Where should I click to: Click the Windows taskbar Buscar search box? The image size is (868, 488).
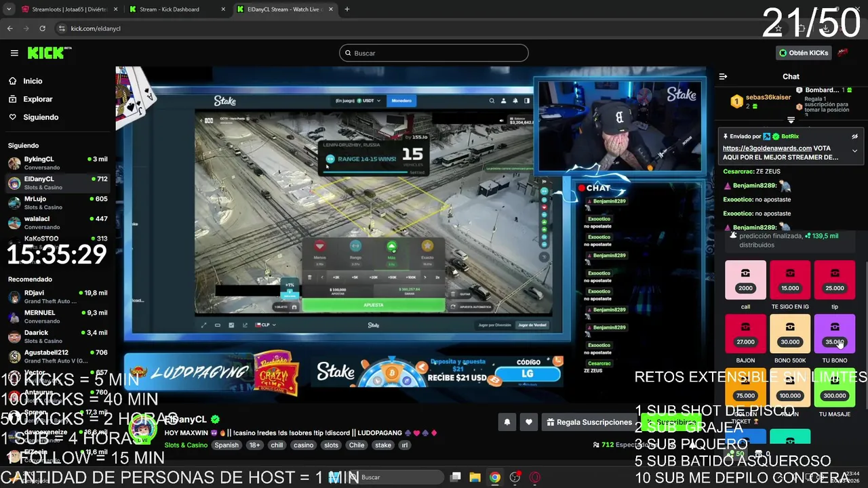pyautogui.click(x=397, y=477)
